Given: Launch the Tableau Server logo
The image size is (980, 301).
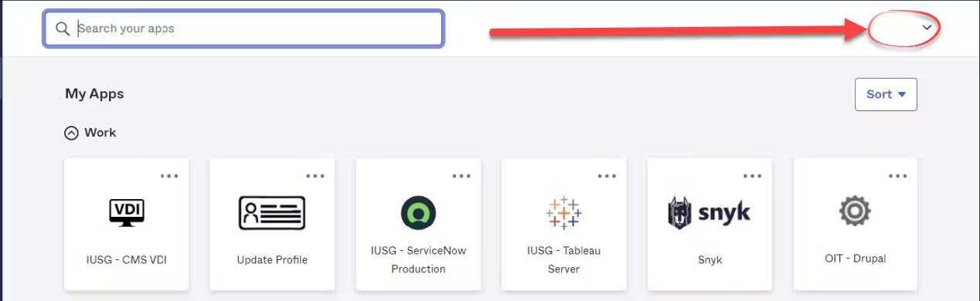Looking at the screenshot, I should click(x=564, y=212).
